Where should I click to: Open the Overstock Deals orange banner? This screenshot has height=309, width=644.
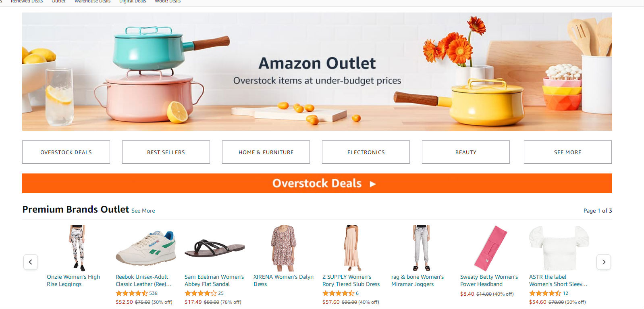317,184
